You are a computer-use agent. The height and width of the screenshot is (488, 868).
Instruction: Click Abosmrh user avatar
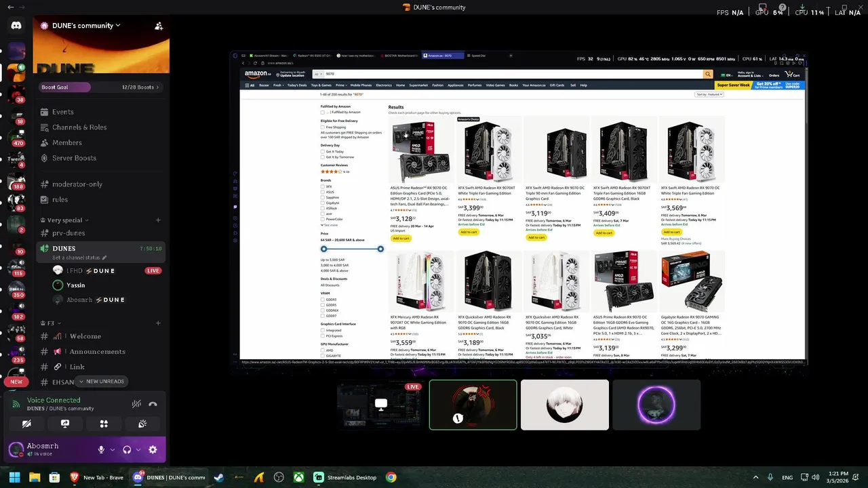pyautogui.click(x=16, y=449)
